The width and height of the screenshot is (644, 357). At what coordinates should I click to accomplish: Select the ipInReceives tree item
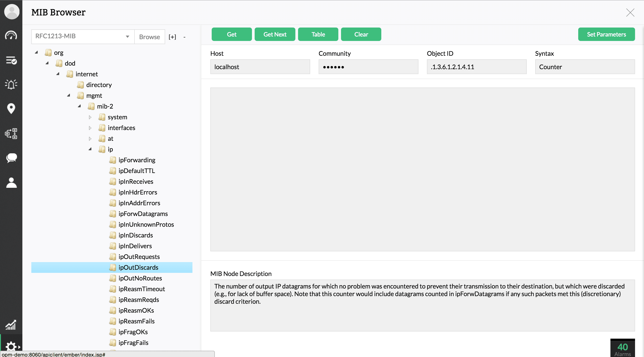pyautogui.click(x=136, y=182)
